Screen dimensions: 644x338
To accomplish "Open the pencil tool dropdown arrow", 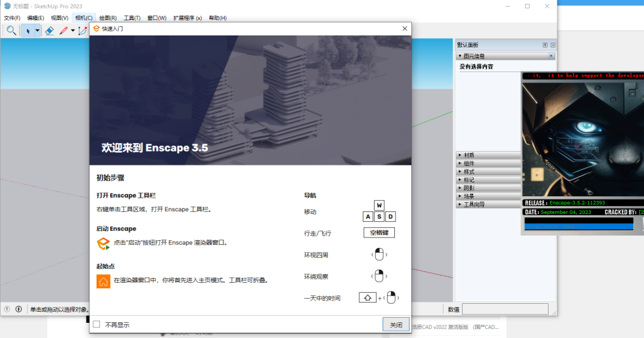I will click(x=72, y=30).
